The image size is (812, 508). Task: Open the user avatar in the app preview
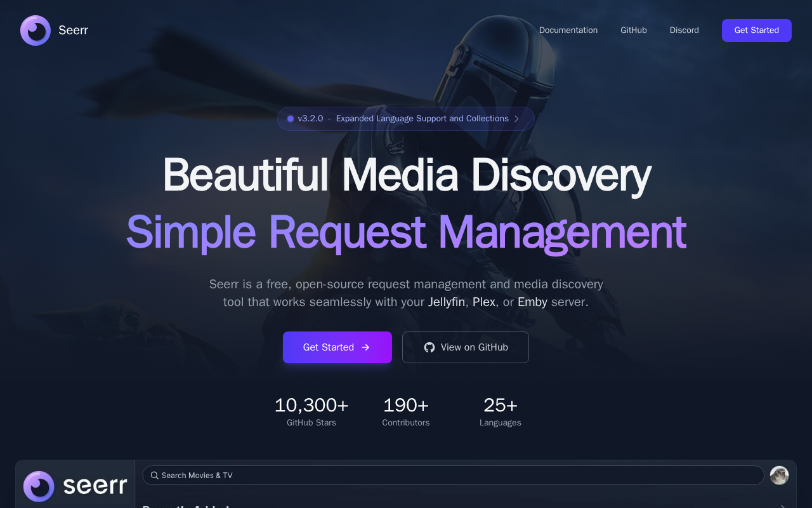click(780, 476)
